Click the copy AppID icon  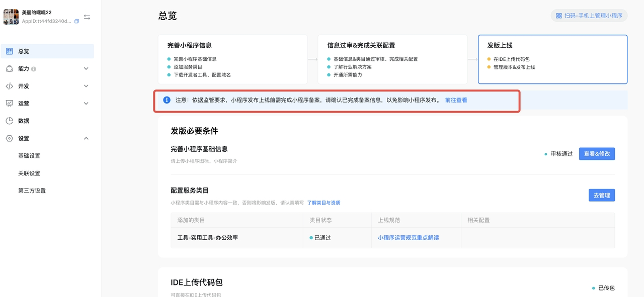pyautogui.click(x=76, y=22)
